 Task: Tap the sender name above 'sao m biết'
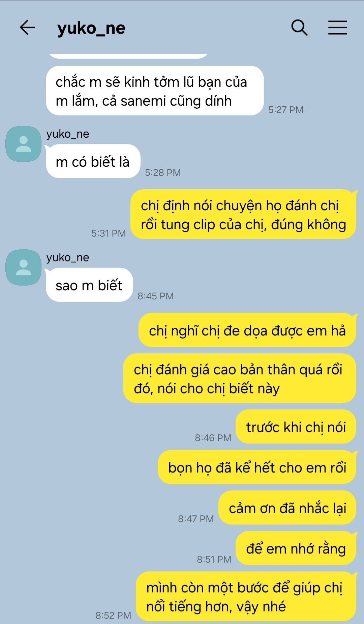(68, 257)
